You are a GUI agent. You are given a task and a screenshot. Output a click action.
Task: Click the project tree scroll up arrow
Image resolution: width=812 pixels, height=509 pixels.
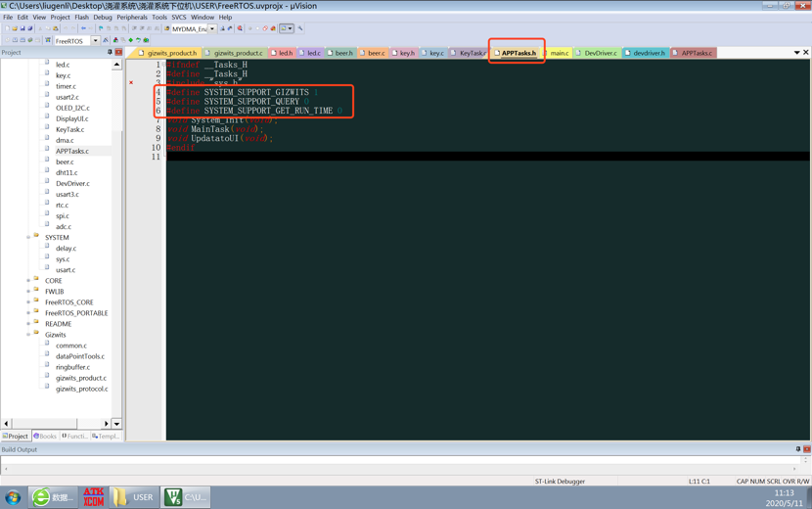point(116,65)
